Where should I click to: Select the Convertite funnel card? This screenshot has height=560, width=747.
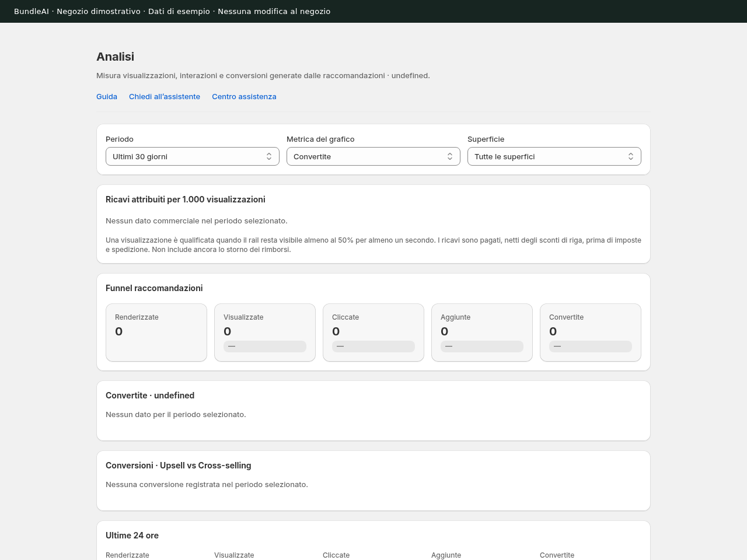tap(591, 332)
